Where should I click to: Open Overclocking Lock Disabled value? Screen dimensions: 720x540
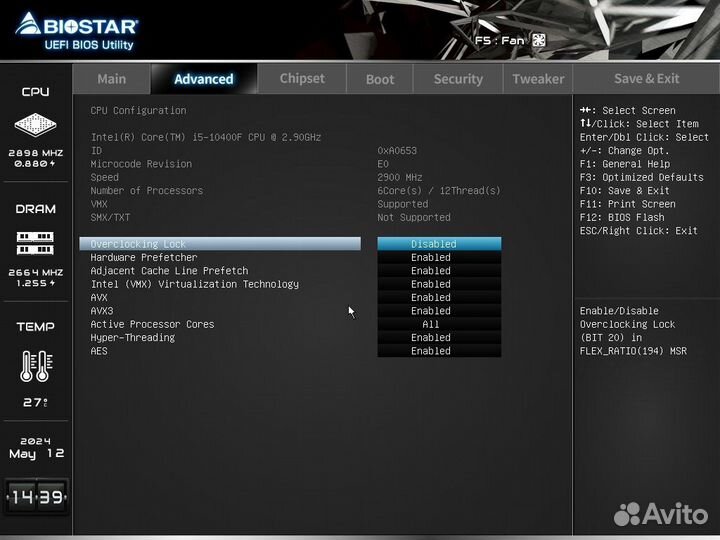[439, 244]
